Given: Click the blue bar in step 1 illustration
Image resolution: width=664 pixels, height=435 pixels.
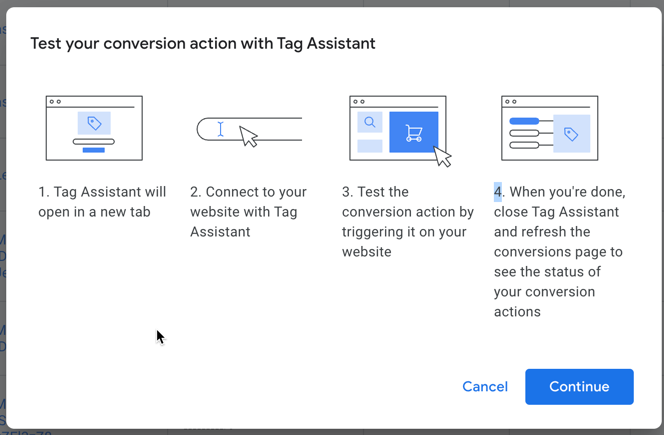Looking at the screenshot, I should tap(93, 150).
